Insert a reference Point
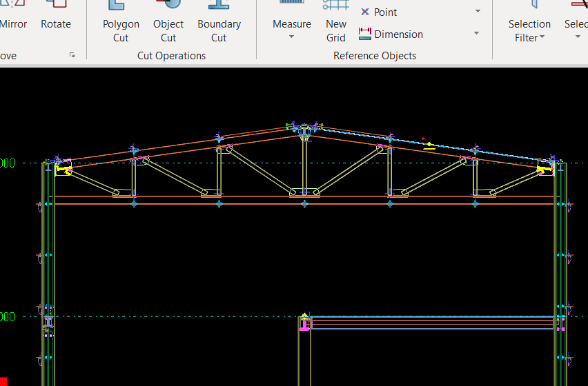 click(379, 12)
